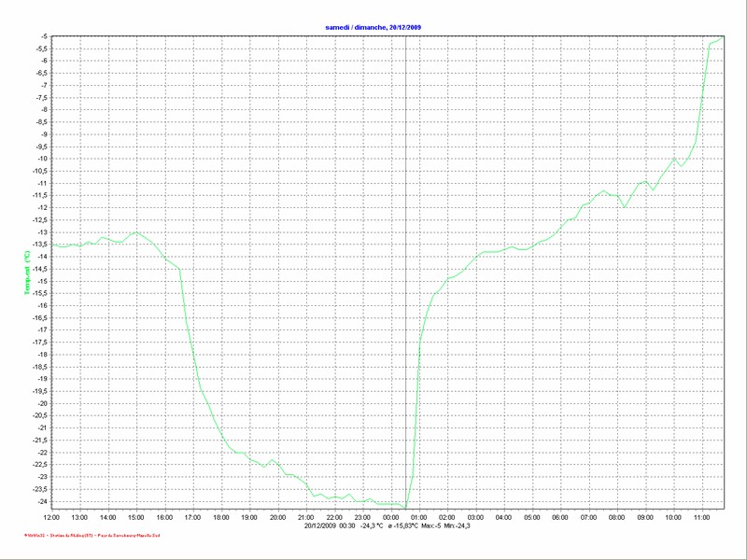Click the 12:00 label on the time axis
Screen dimensions: 747x560
[51, 517]
